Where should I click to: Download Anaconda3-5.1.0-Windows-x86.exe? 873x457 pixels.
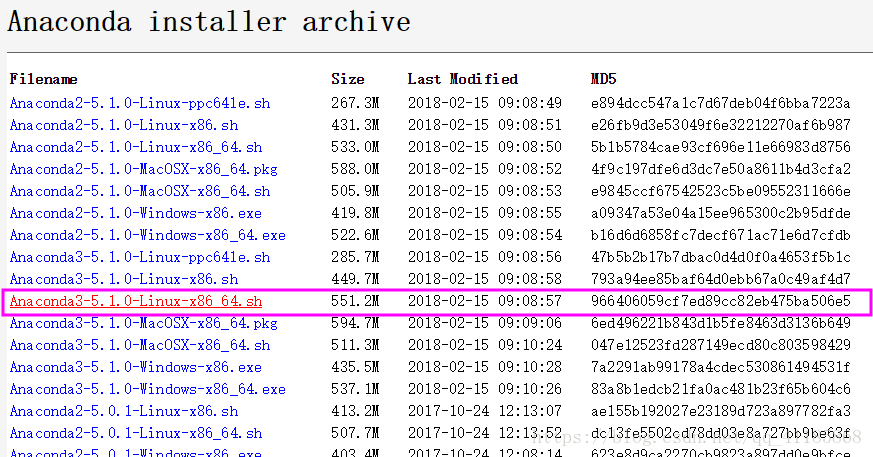coord(135,367)
